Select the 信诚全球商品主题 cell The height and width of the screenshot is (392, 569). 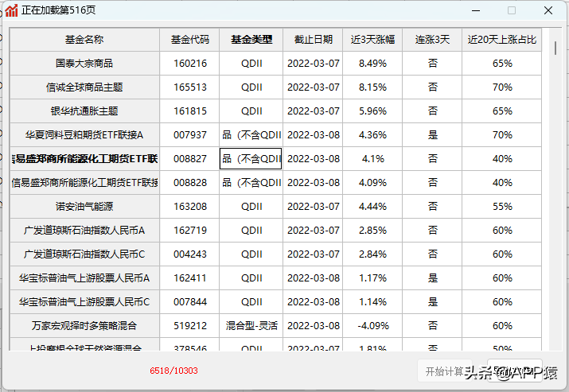pos(84,87)
